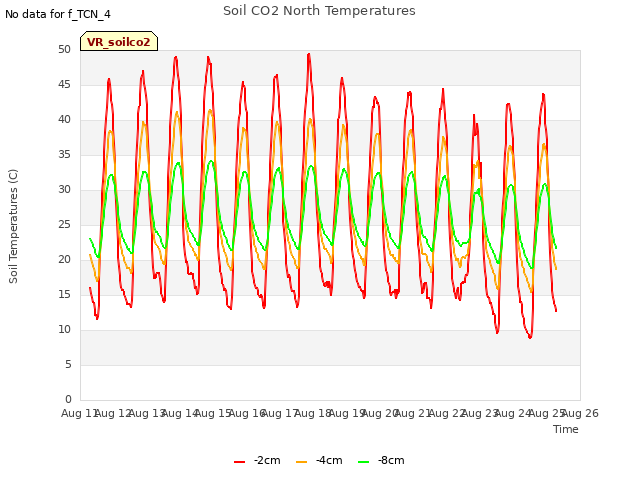The height and width of the screenshot is (480, 640).
Task: Click the Soil Temperatures (C) axis label
Action: coord(13,226)
